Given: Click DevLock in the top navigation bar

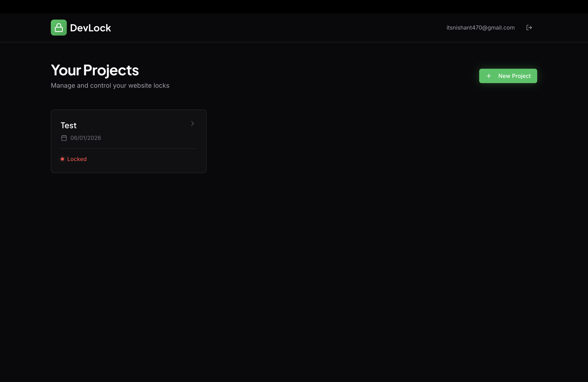Looking at the screenshot, I should pos(91,27).
